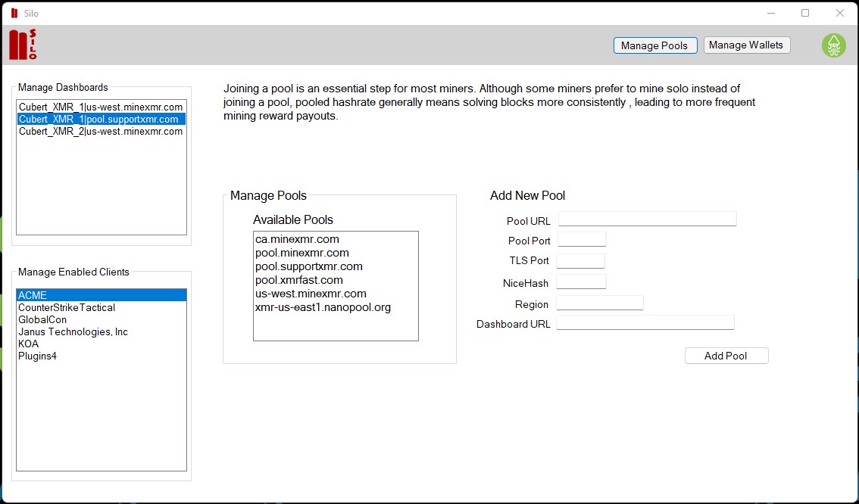Click into the Pool URL field

pos(647,219)
